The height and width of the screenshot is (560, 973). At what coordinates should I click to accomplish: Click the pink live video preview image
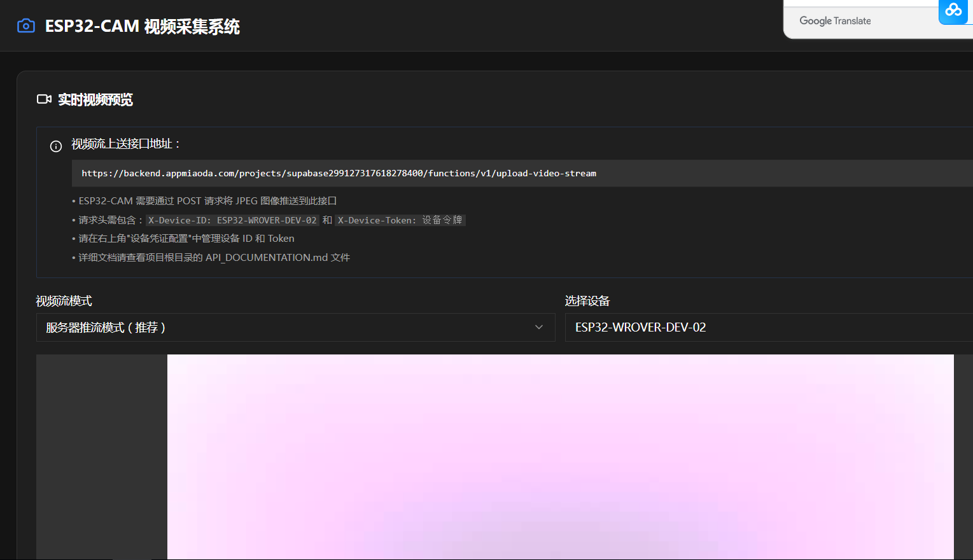[560, 457]
